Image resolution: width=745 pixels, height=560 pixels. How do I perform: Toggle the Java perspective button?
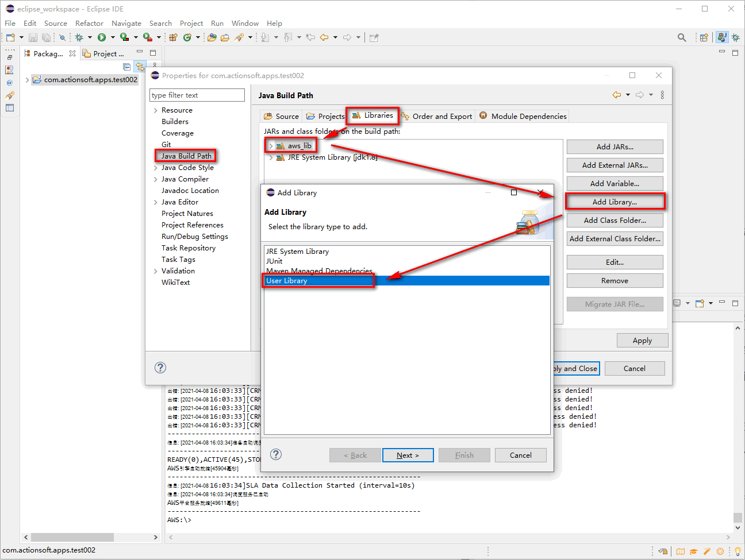[x=722, y=37]
